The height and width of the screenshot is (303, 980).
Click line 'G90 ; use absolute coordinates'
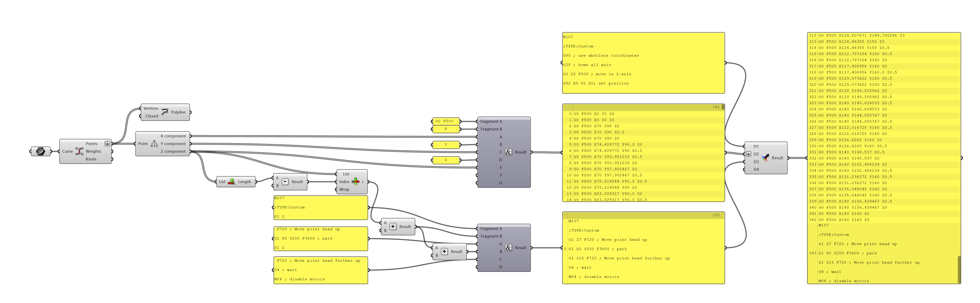click(x=601, y=55)
